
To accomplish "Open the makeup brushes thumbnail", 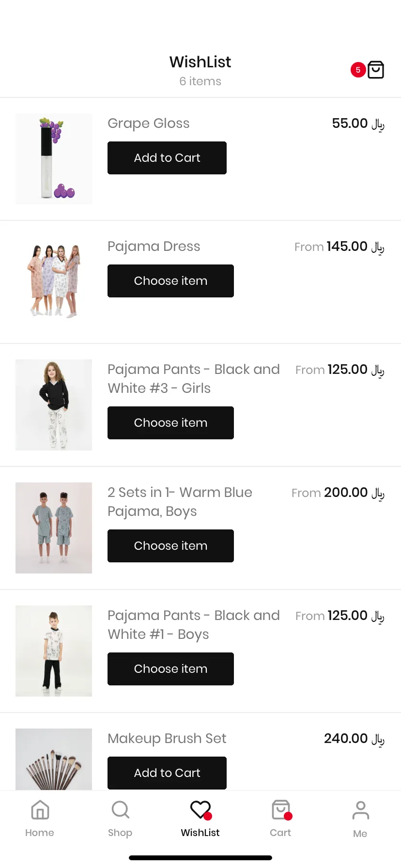I will coord(54,759).
